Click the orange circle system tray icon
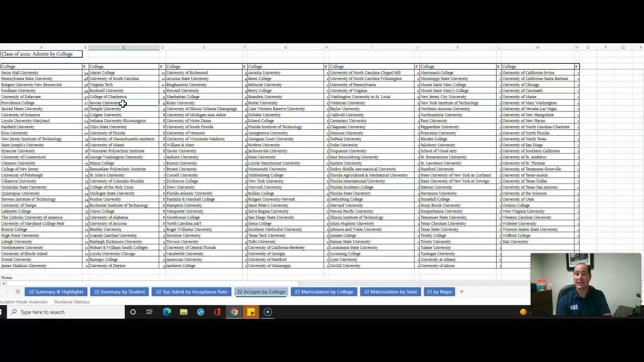The width and height of the screenshot is (644, 362). point(523,312)
